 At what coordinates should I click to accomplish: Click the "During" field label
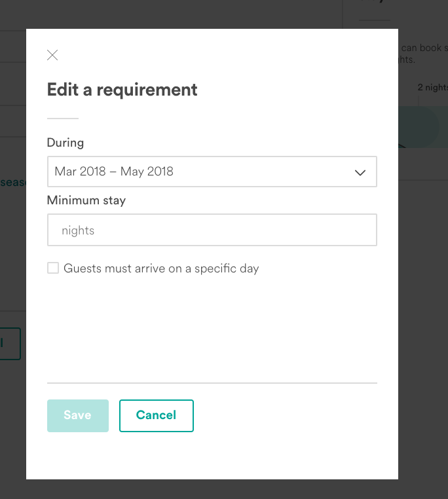(65, 142)
